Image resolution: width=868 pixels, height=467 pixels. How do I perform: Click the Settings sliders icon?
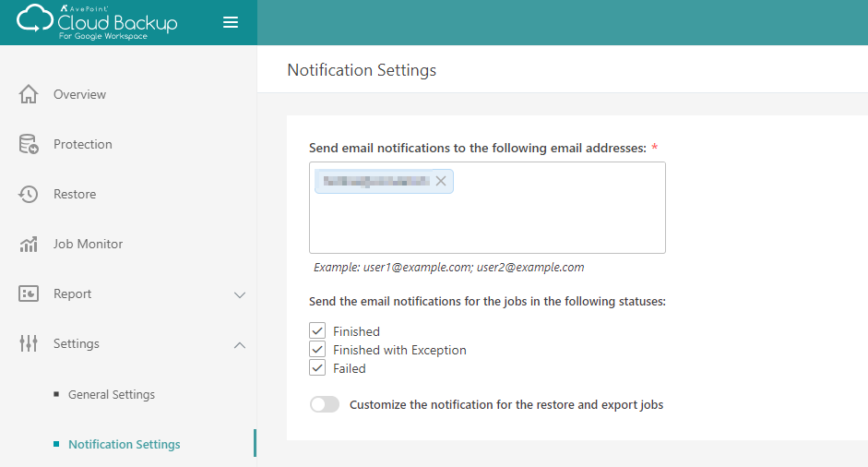pos(29,343)
